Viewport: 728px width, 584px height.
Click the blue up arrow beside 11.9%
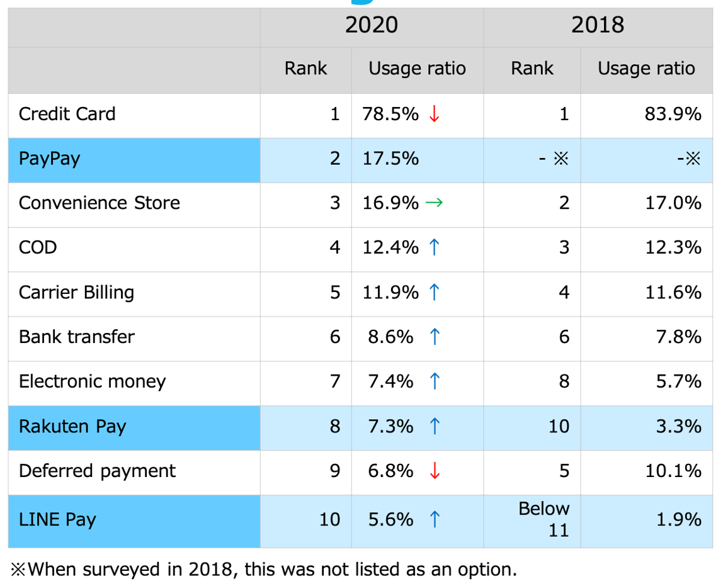coord(434,292)
